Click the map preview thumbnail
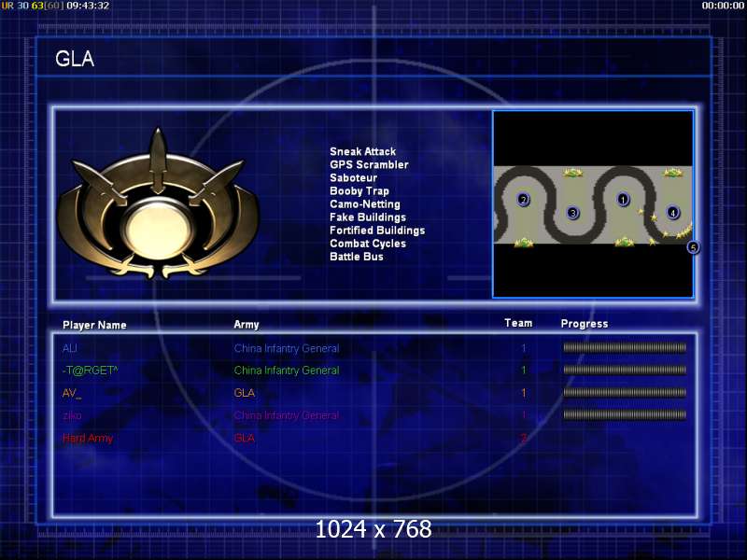The image size is (747, 560). (593, 204)
